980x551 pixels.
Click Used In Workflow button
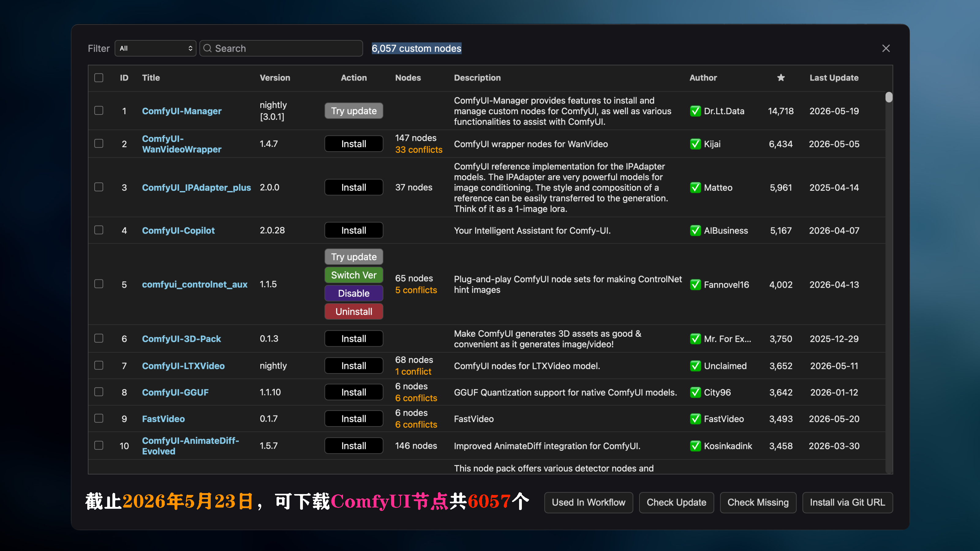589,502
